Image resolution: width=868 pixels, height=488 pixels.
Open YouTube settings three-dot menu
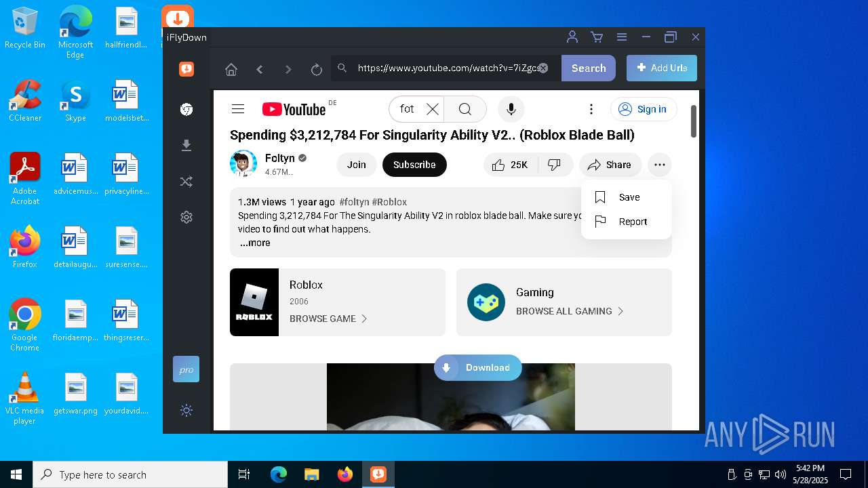click(591, 109)
